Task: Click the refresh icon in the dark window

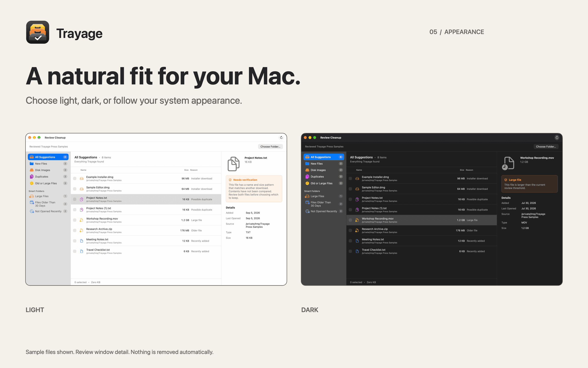Action: point(557,138)
